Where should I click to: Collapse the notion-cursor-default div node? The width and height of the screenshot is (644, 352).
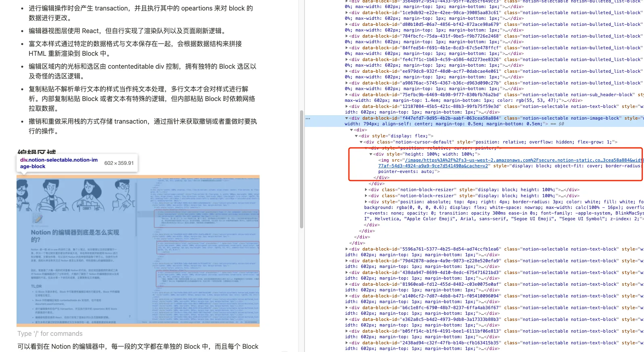(x=361, y=142)
